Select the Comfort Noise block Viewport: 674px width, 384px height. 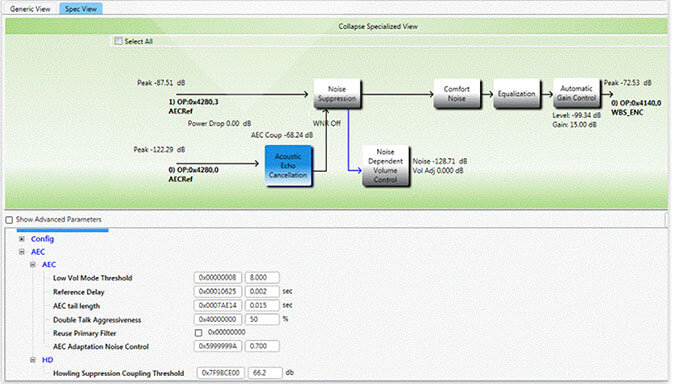[456, 93]
